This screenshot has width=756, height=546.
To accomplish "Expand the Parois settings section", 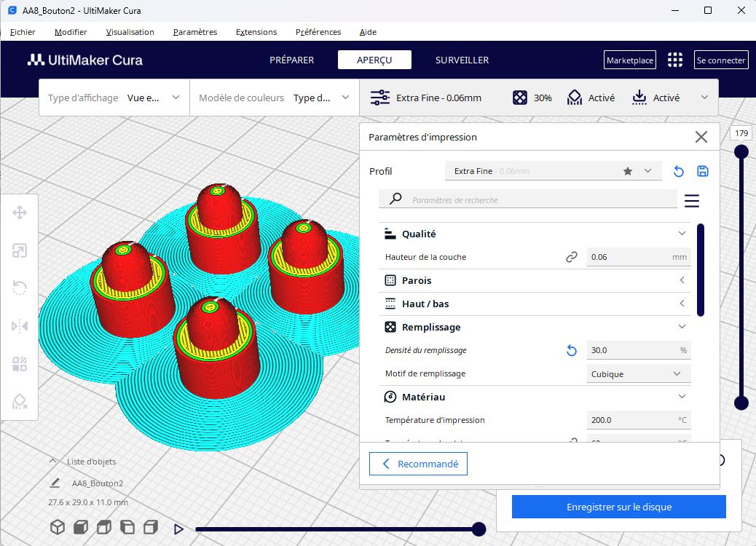I will pos(534,280).
